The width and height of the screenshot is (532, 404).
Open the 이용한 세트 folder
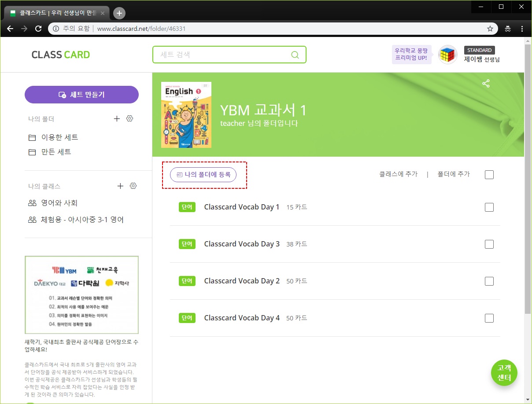(53, 138)
